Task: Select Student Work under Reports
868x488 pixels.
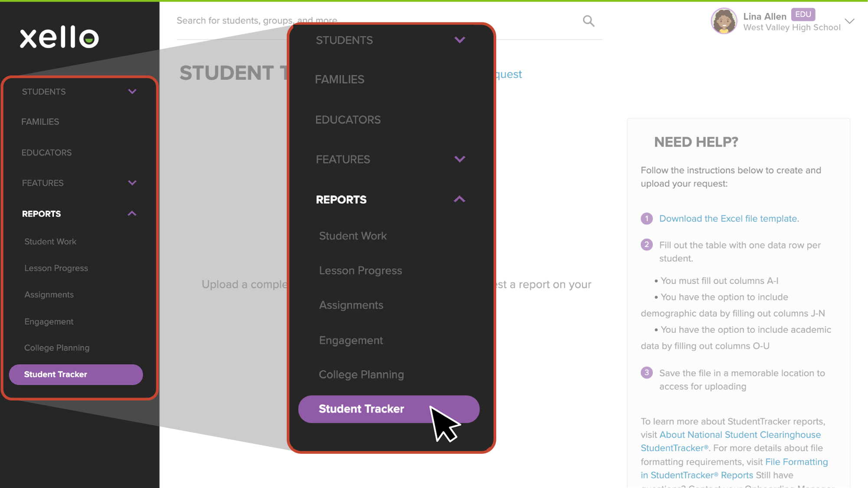Action: [x=50, y=241]
